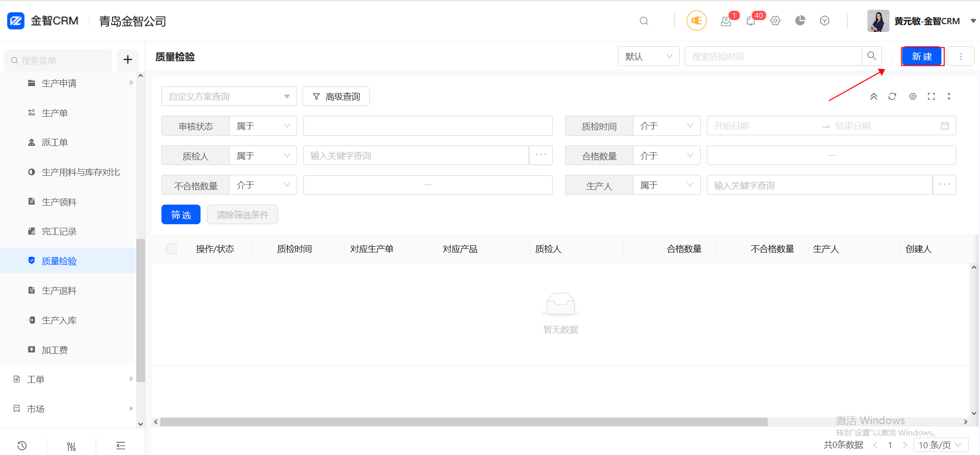Click the blue 筛选 button
Image resolution: width=980 pixels, height=455 pixels.
click(181, 215)
